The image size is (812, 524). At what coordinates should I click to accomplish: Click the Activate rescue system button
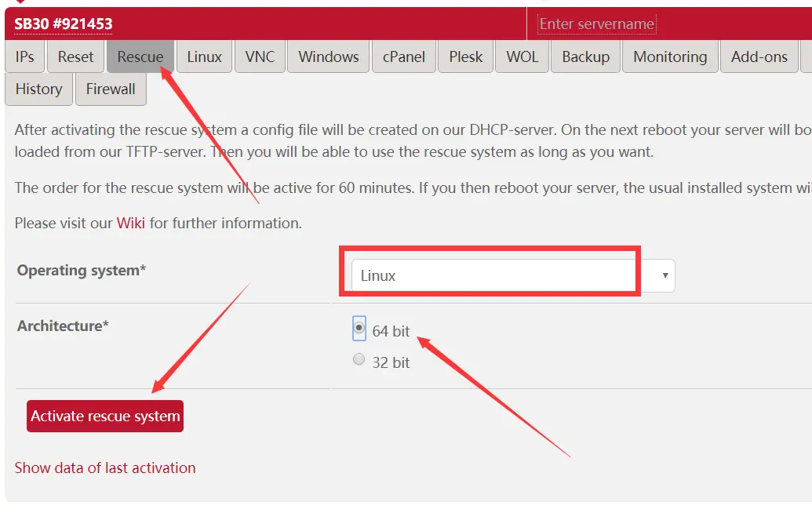click(x=105, y=417)
